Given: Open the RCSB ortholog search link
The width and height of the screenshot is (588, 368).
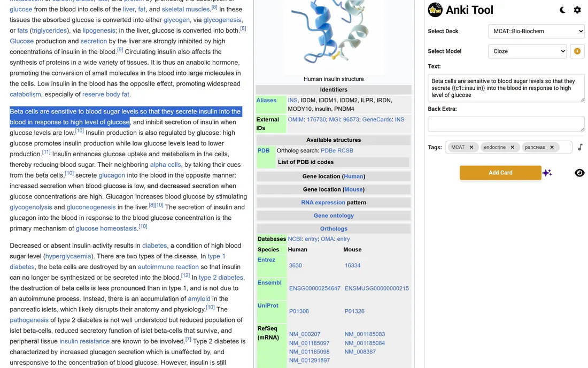Looking at the screenshot, I should click(345, 150).
